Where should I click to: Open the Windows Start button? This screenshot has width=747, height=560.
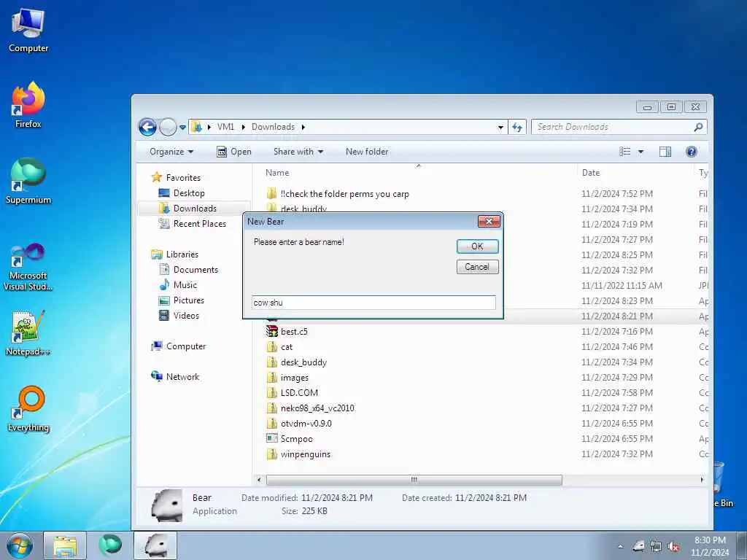click(20, 545)
